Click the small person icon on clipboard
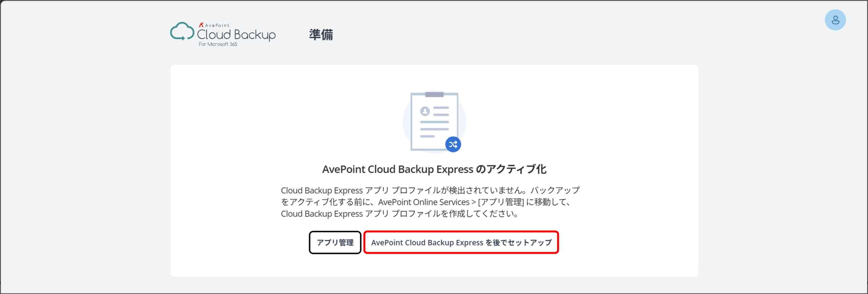This screenshot has width=868, height=294. pos(425,111)
